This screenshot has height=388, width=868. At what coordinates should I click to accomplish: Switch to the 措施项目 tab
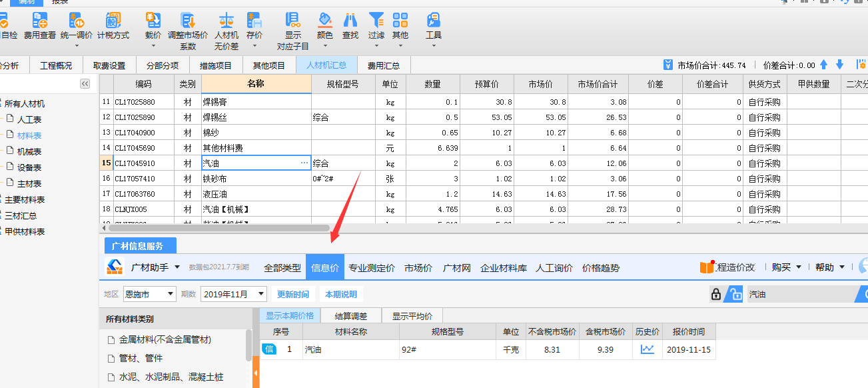(216, 65)
